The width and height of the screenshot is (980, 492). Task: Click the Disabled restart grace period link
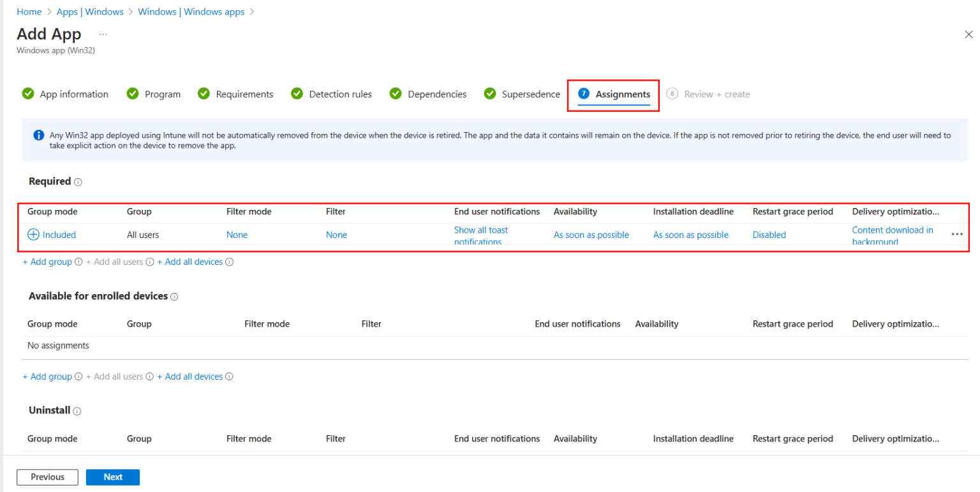[x=769, y=235]
